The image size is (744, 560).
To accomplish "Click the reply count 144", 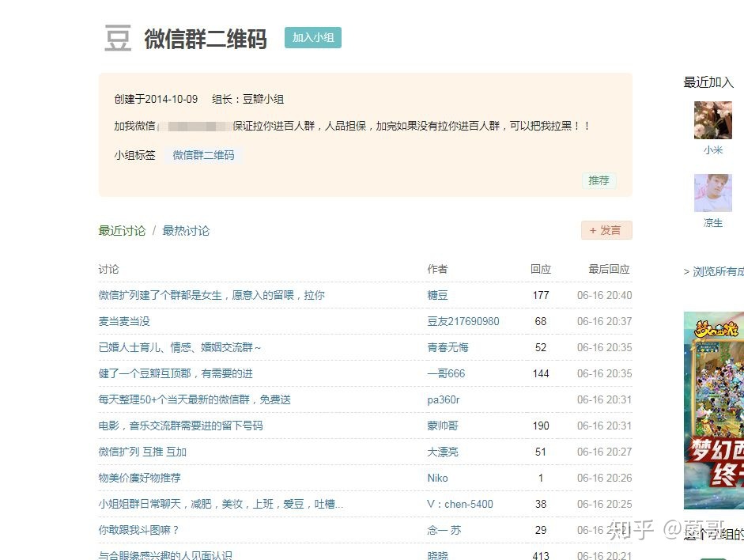I will click(x=541, y=373).
